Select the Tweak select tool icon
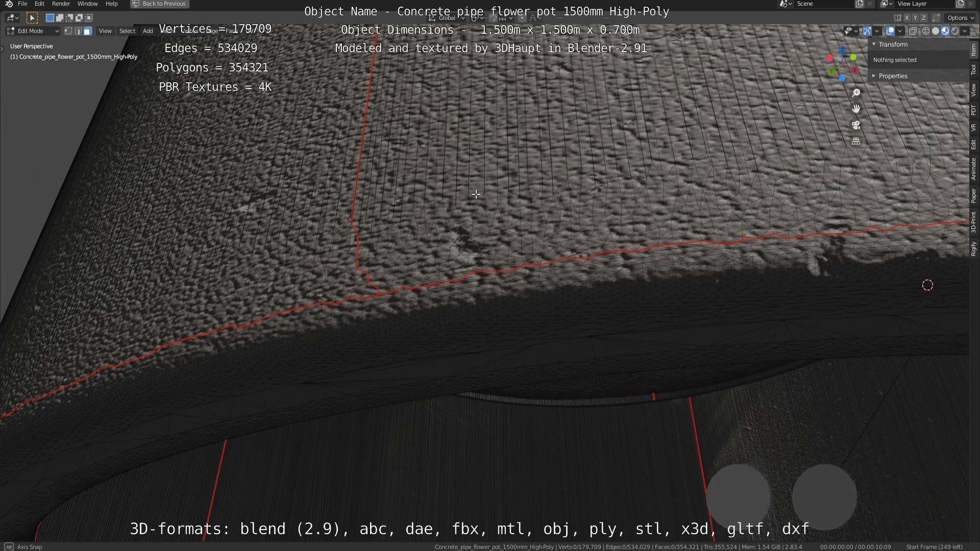This screenshot has width=980, height=551. [x=32, y=18]
